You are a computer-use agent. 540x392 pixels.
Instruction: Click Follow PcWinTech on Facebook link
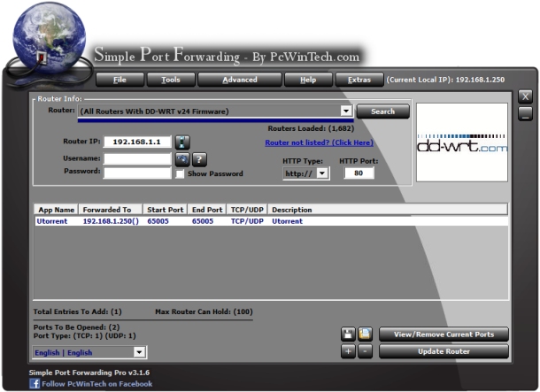tap(96, 384)
